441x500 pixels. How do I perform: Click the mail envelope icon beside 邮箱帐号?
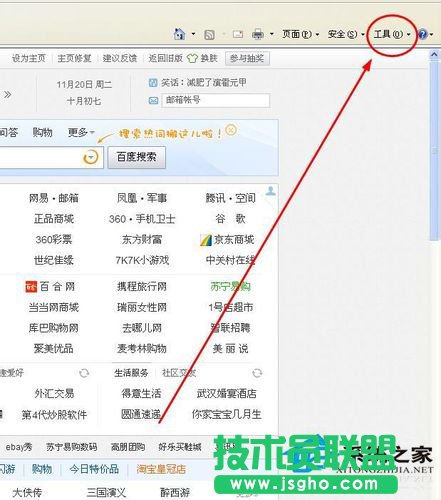coord(153,100)
